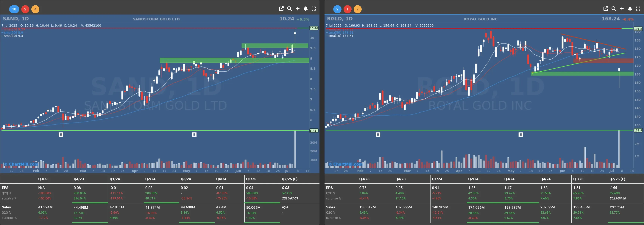Click the orange 7 badge on RGLD panel
This screenshot has width=644, height=225.
[x=358, y=9]
